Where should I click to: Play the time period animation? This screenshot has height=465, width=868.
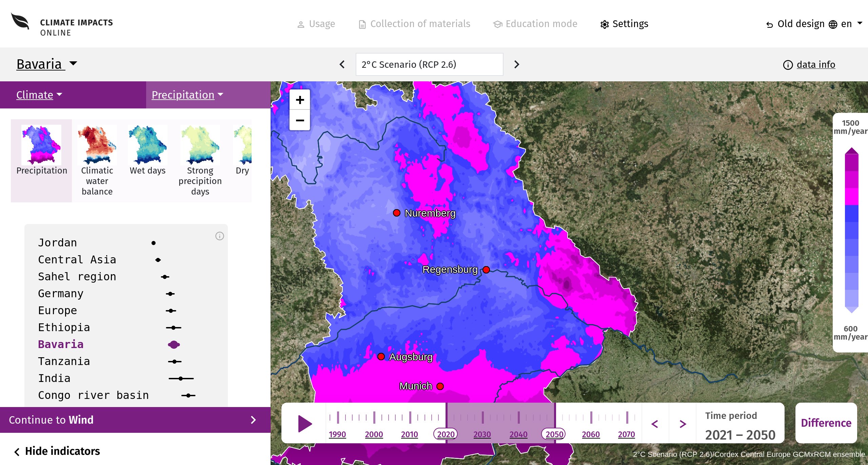[304, 424]
